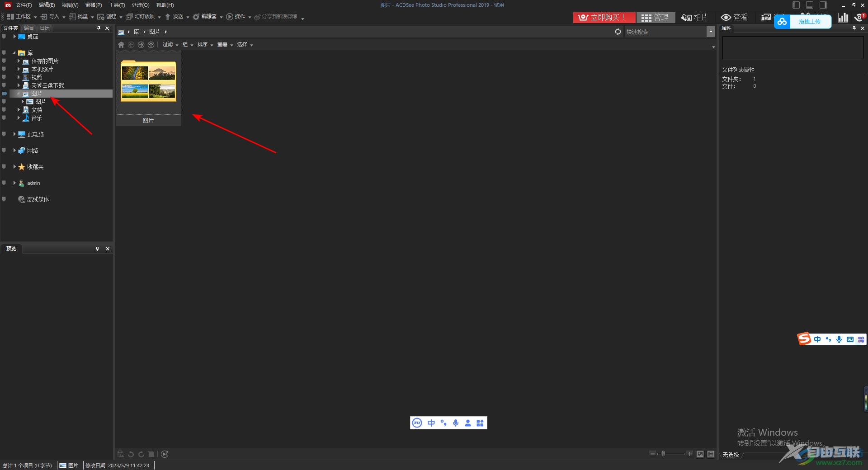This screenshot has width=868, height=470.
Task: Rotate left icon in bottom toolbar
Action: (x=131, y=454)
